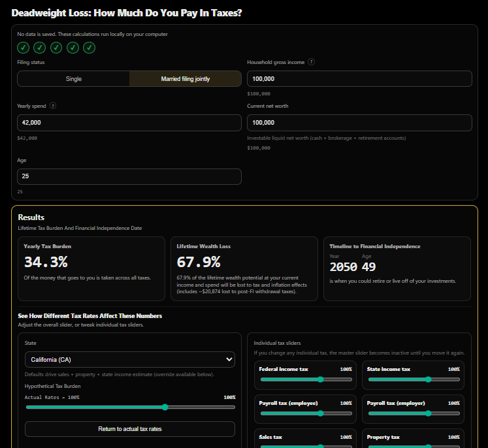Viewport: 488px width, 448px height.
Task: Click the State income tax slider
Action: tap(414, 379)
